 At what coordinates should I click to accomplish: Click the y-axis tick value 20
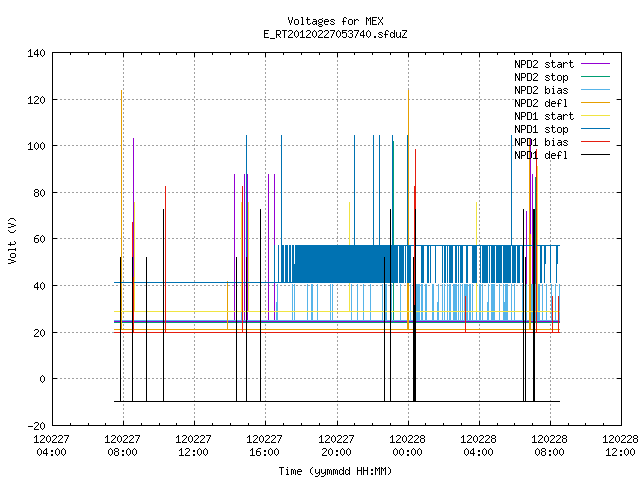pyautogui.click(x=39, y=333)
